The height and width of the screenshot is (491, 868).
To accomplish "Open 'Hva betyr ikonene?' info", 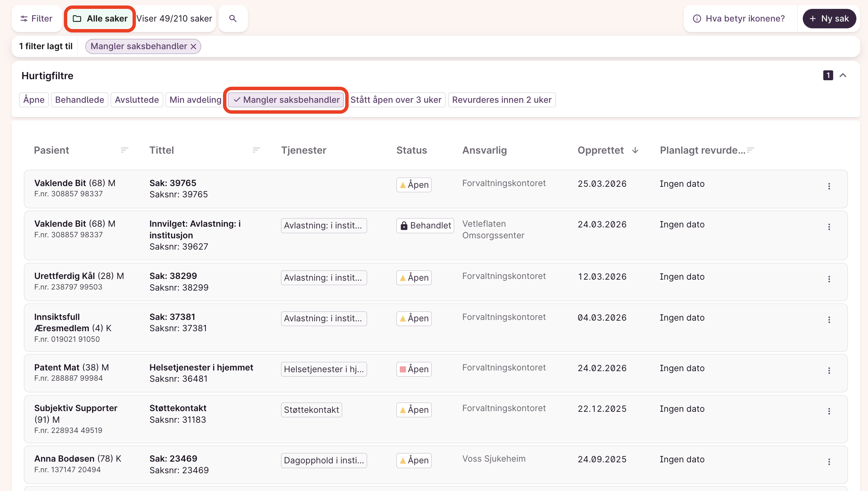I will 739,18.
